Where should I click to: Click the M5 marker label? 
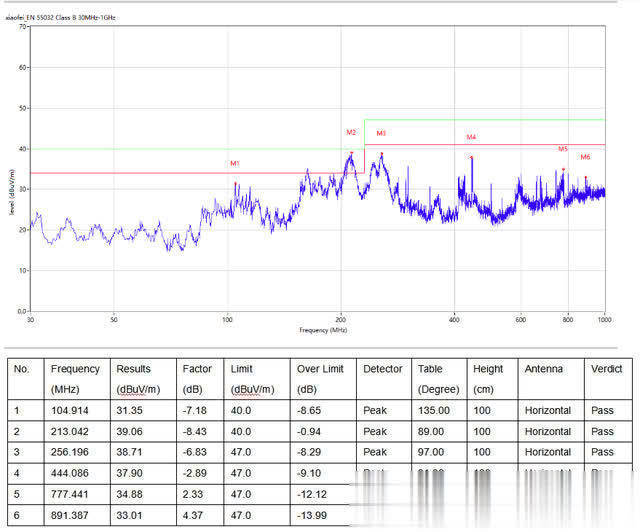click(x=563, y=149)
